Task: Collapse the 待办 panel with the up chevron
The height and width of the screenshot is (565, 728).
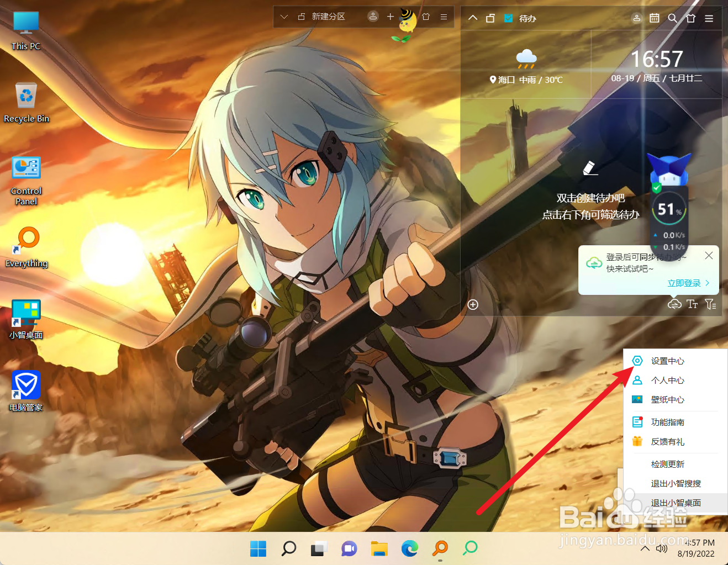Action: [473, 18]
